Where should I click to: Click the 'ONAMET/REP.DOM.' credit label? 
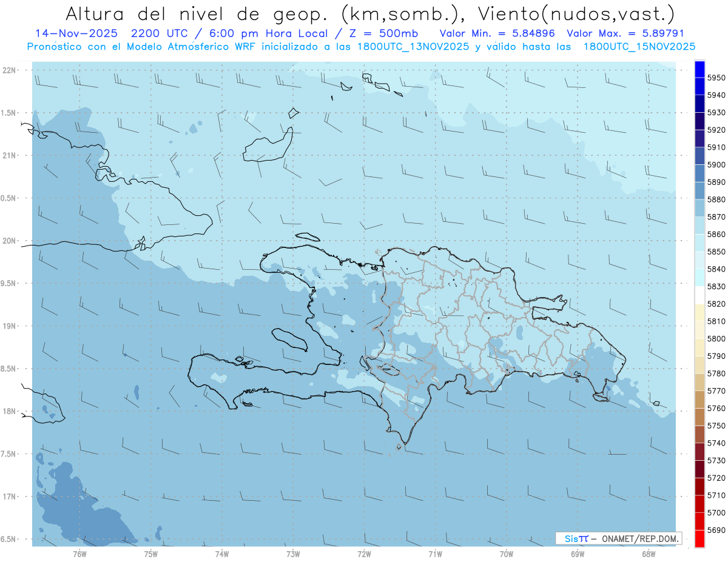pyautogui.click(x=639, y=538)
